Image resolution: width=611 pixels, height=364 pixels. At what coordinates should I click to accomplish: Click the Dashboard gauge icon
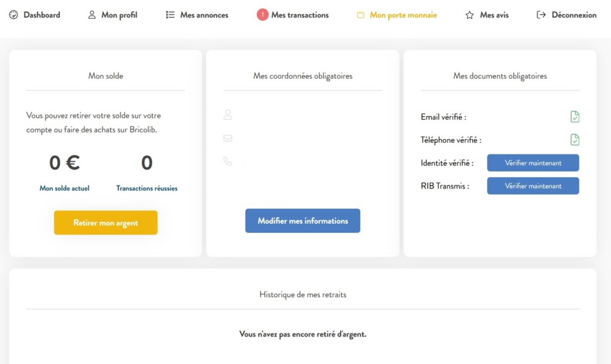14,15
